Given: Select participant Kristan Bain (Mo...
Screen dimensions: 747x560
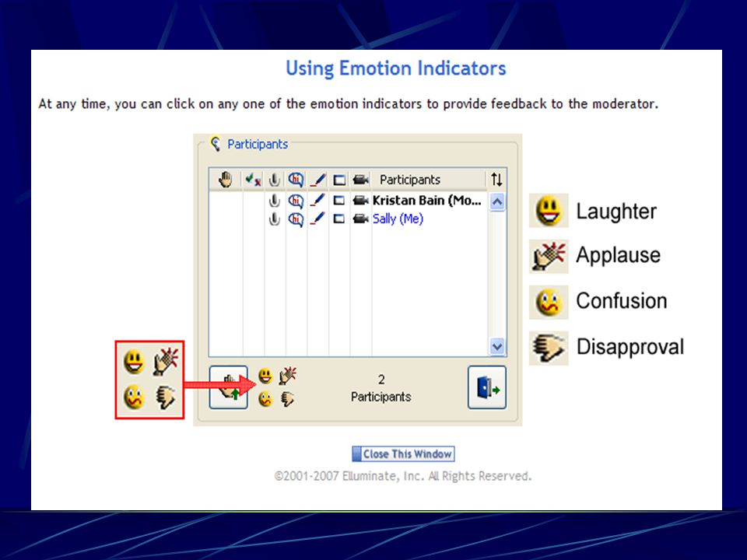Looking at the screenshot, I should [x=427, y=201].
